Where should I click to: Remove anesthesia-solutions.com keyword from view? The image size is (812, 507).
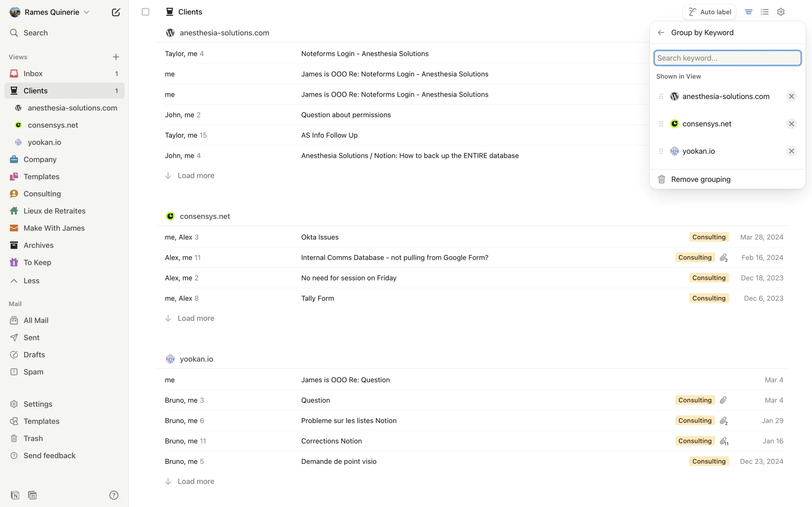[x=791, y=97]
